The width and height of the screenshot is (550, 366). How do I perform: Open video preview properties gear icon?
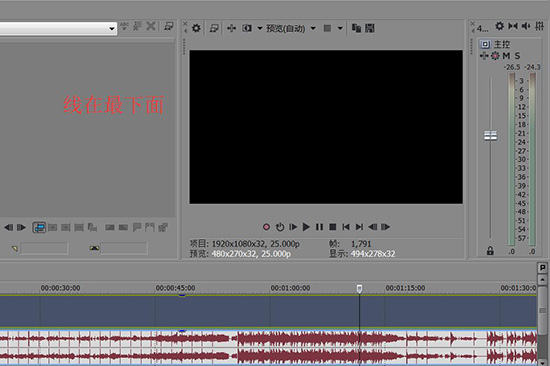point(196,28)
